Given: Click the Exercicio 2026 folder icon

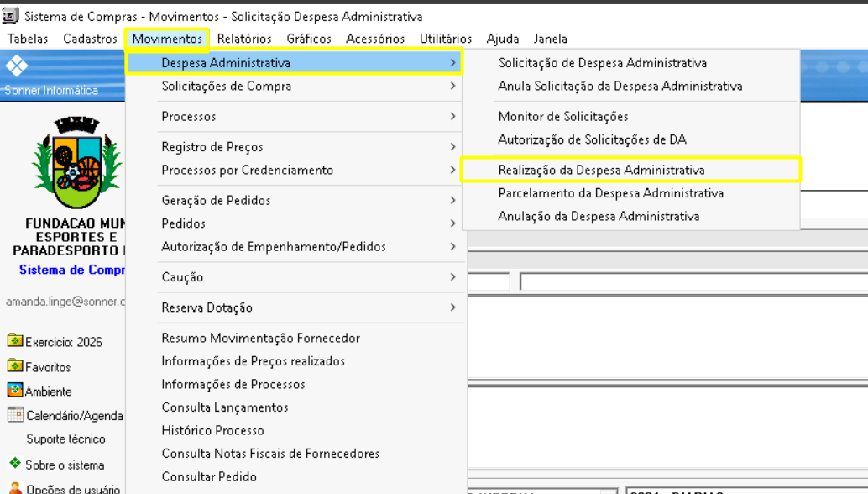Looking at the screenshot, I should [15, 341].
